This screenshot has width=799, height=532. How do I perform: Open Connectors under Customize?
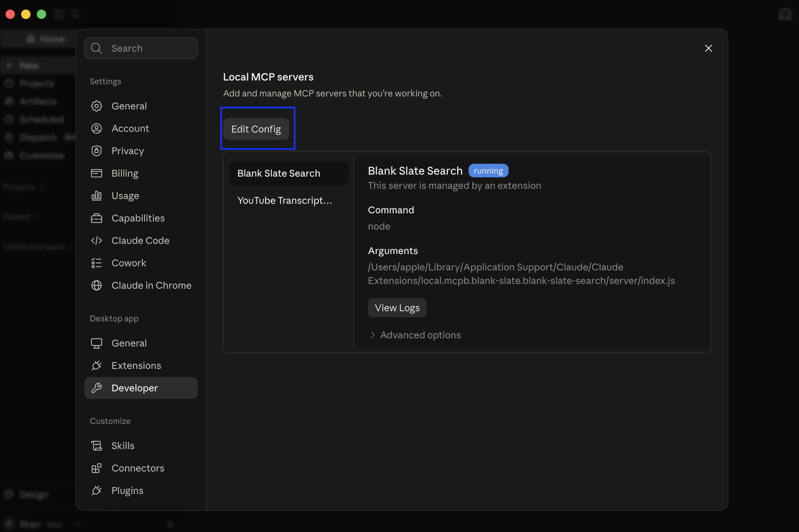click(141, 468)
